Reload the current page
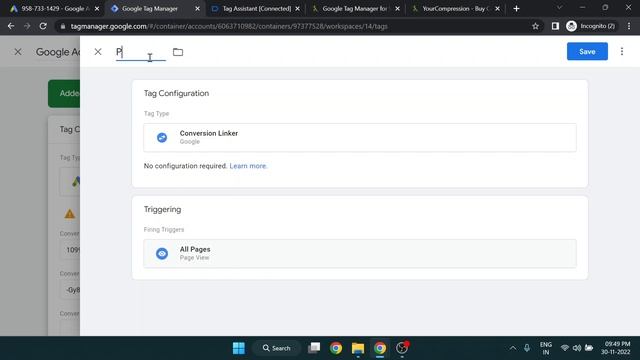The height and width of the screenshot is (360, 640). [43, 26]
